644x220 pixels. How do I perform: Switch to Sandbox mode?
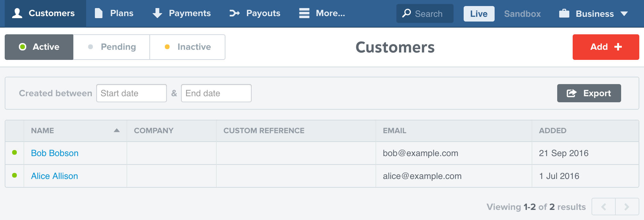(x=522, y=14)
